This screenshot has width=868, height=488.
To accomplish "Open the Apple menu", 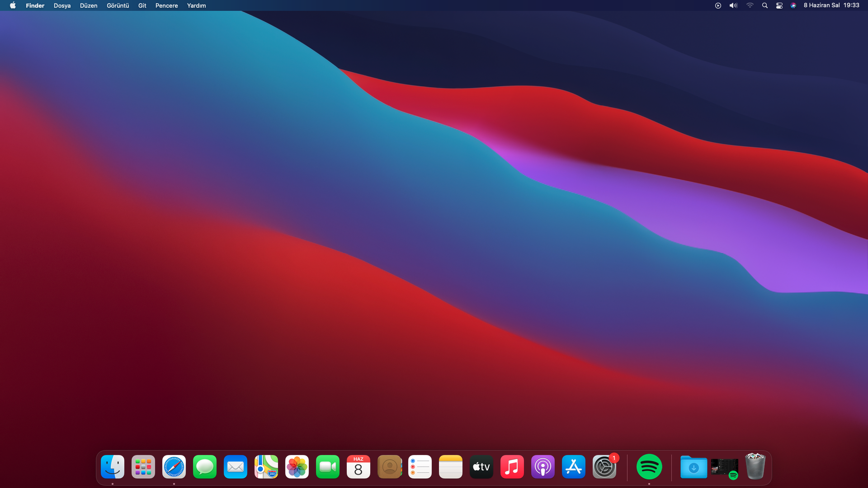I will click(13, 5).
